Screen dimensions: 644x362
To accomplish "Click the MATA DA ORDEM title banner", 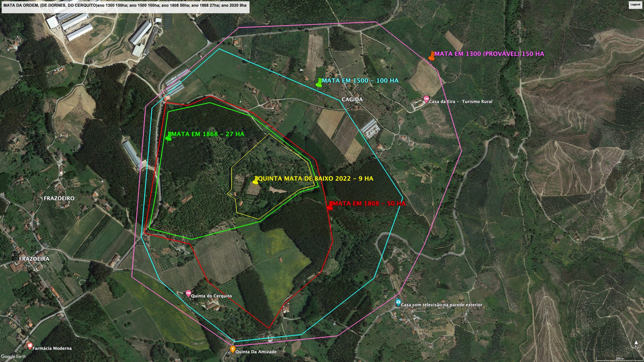I will click(125, 5).
